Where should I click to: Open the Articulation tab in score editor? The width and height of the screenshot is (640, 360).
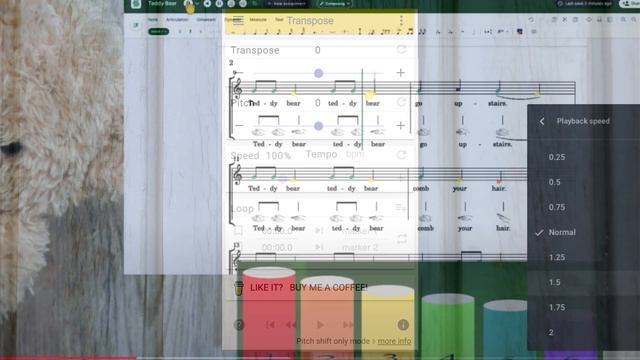[177, 20]
